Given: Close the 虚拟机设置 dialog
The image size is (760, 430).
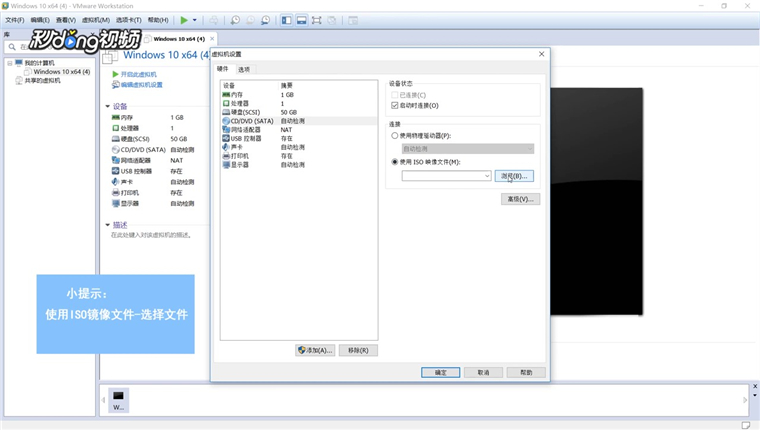Looking at the screenshot, I should pyautogui.click(x=541, y=54).
